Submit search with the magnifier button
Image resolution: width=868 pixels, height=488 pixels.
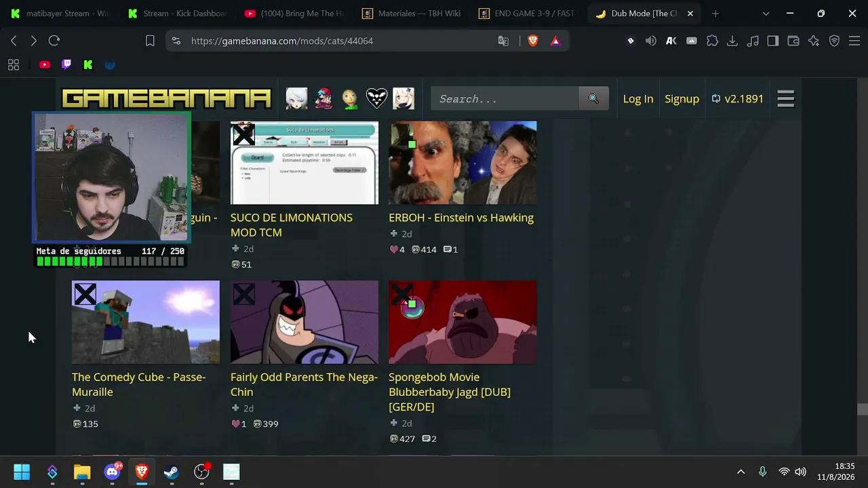[x=593, y=99]
